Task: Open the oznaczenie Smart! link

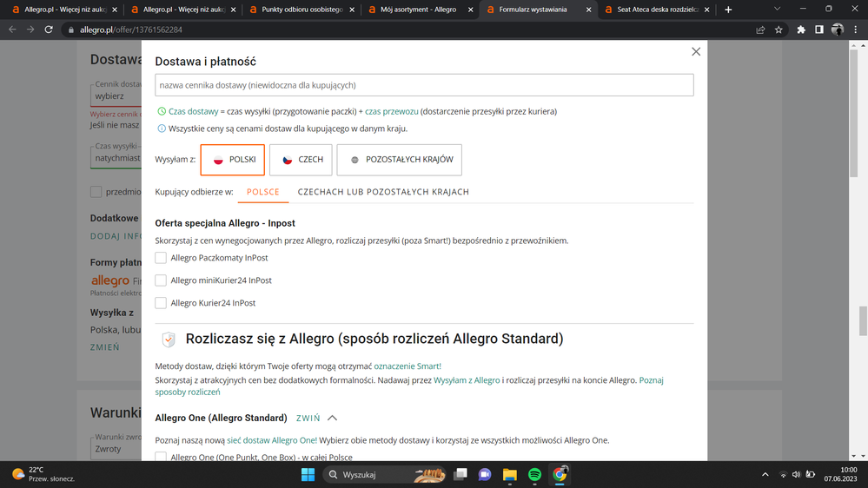Action: pyautogui.click(x=407, y=366)
